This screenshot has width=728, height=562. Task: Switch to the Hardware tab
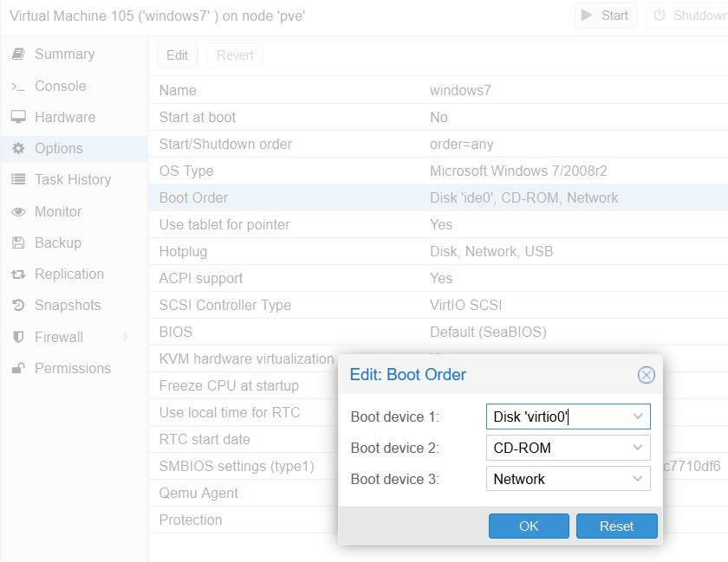click(74, 118)
